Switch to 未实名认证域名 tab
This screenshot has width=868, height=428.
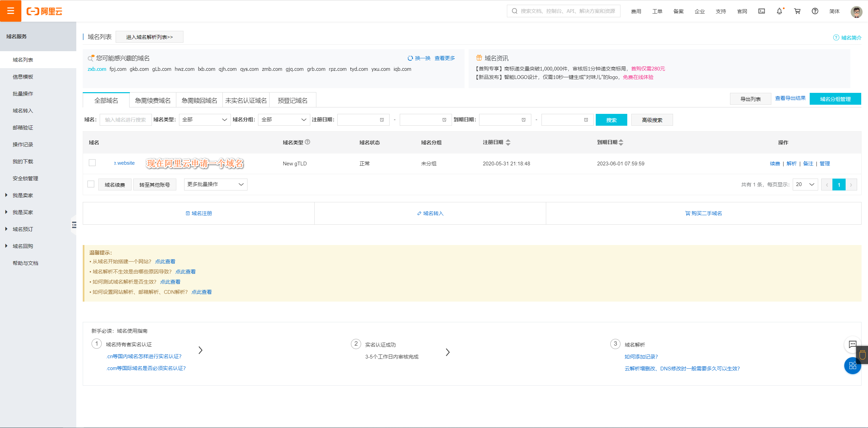[x=246, y=100]
